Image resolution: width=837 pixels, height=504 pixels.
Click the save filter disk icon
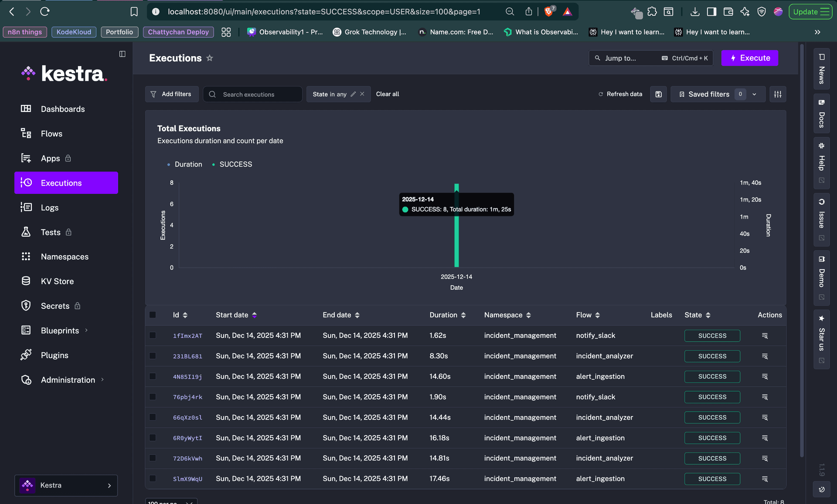tap(658, 94)
